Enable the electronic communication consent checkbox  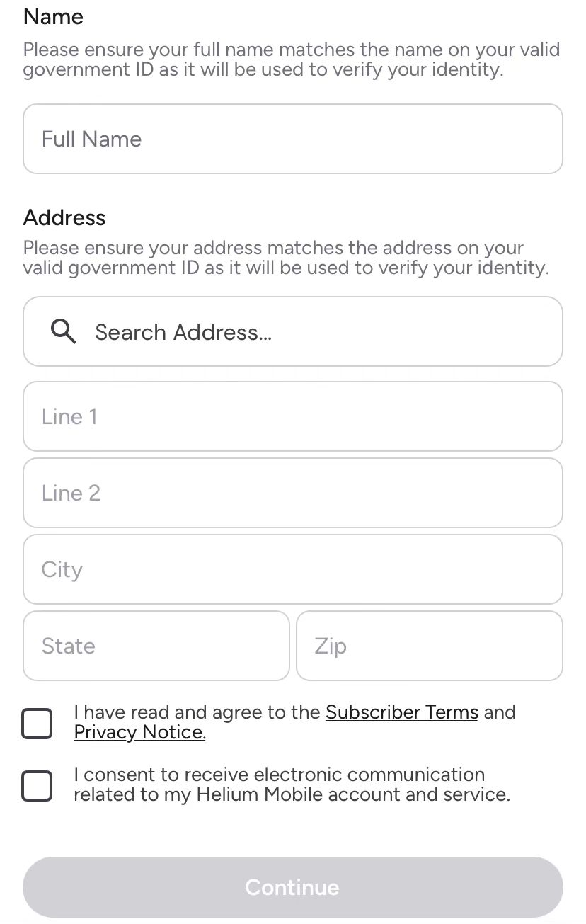(x=37, y=786)
